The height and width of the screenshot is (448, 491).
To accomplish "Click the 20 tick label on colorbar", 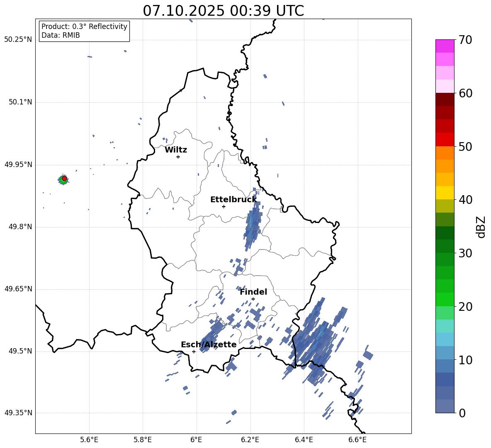I will coord(465,307).
